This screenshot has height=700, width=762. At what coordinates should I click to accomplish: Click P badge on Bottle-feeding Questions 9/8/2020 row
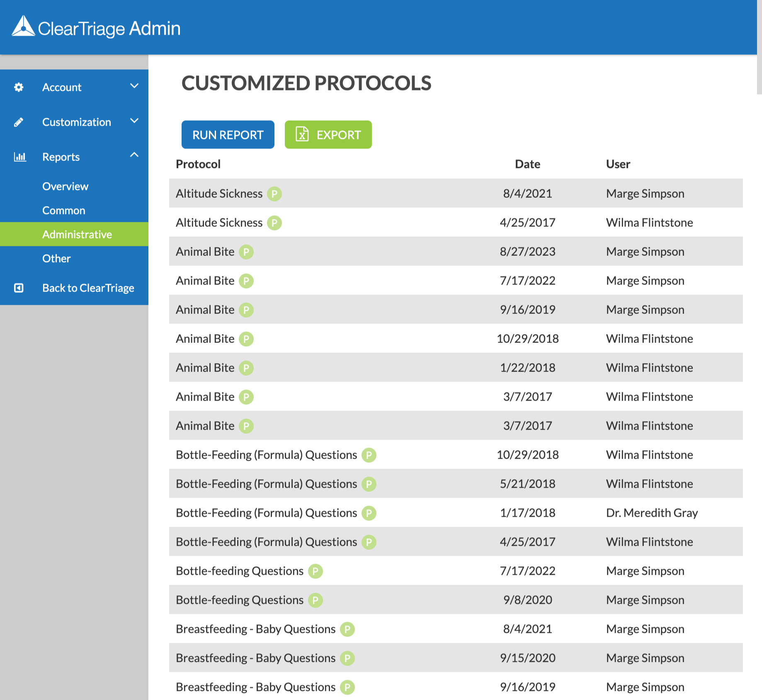315,600
